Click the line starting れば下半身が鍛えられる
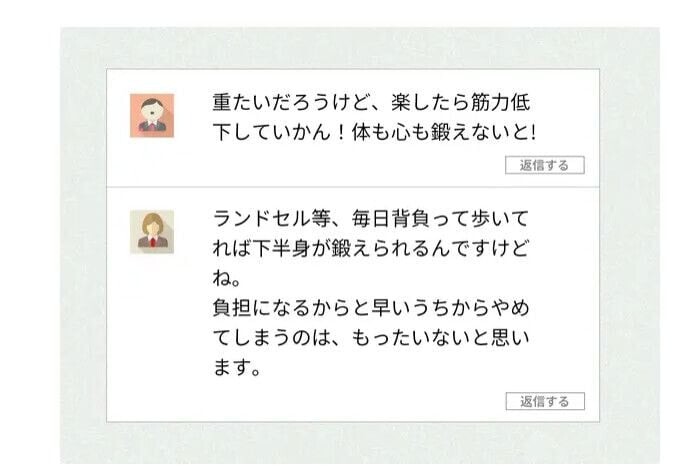Viewport: 689px width, 469px height. pos(371,248)
